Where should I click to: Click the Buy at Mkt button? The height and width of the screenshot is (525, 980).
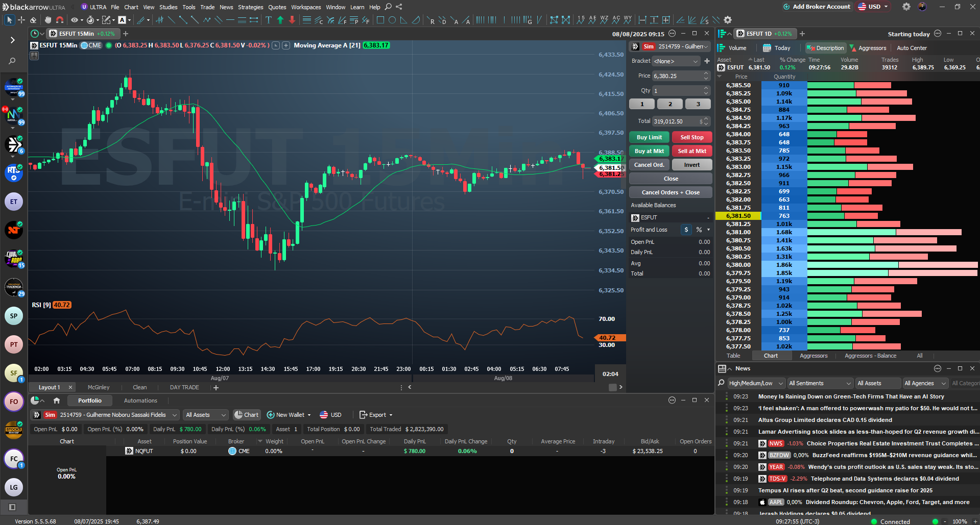(649, 151)
